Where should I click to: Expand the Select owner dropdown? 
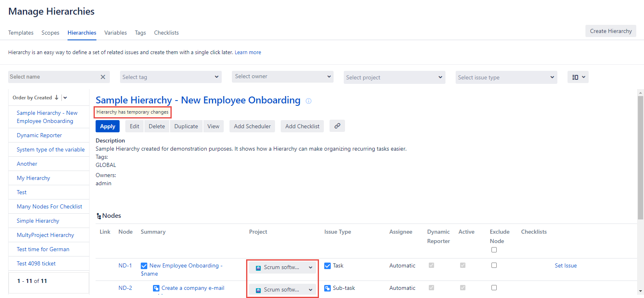[282, 77]
